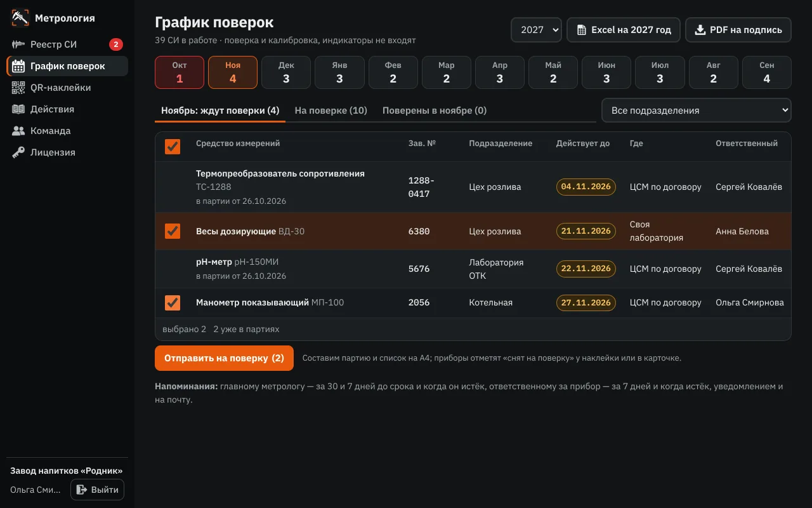The width and height of the screenshot is (812, 508).
Task: Click the График поверок calendar icon
Action: tap(18, 66)
